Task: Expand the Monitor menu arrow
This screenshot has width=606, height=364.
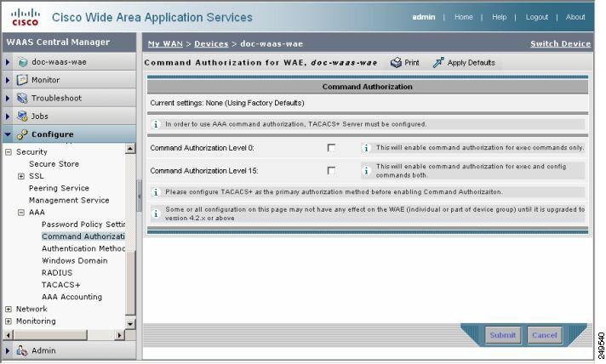Action: pos(8,80)
